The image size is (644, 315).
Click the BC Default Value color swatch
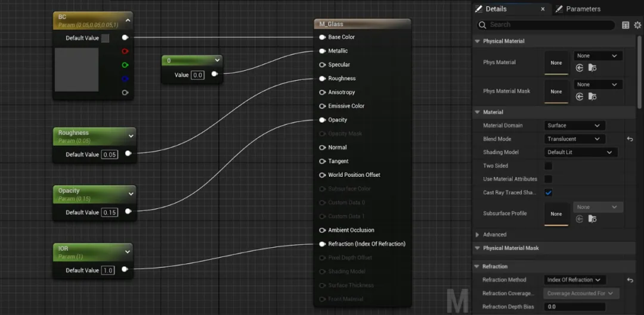coord(105,38)
